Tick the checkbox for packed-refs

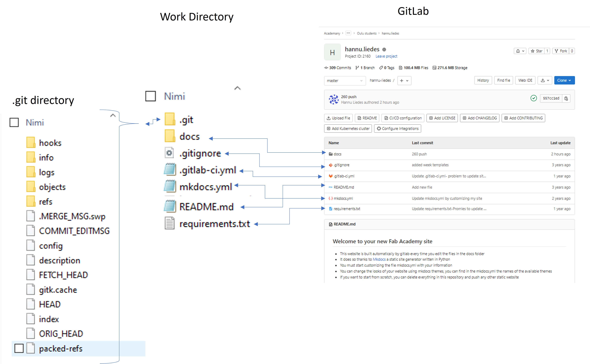[19, 348]
